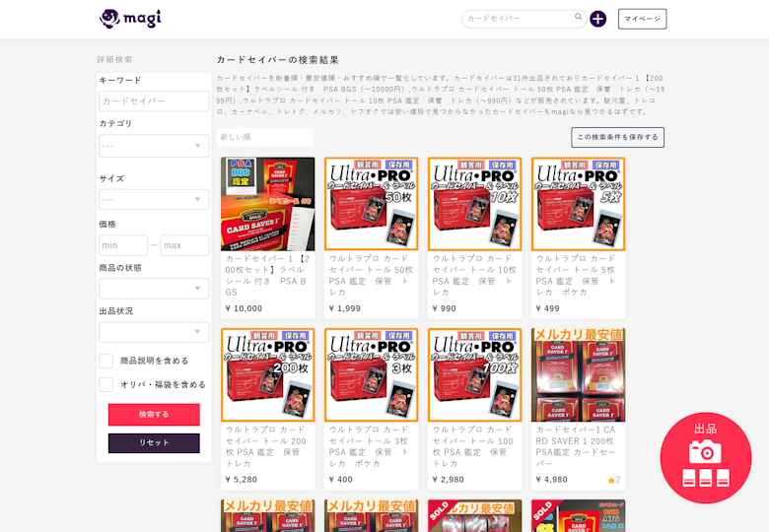Click the キーワード input field

coord(154,101)
